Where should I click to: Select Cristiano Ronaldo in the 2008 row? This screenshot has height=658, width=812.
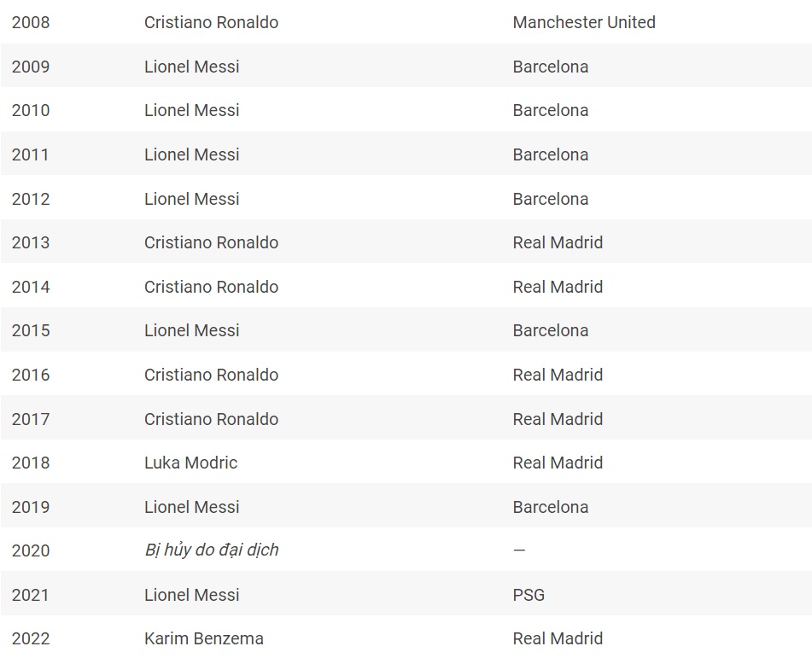211,22
